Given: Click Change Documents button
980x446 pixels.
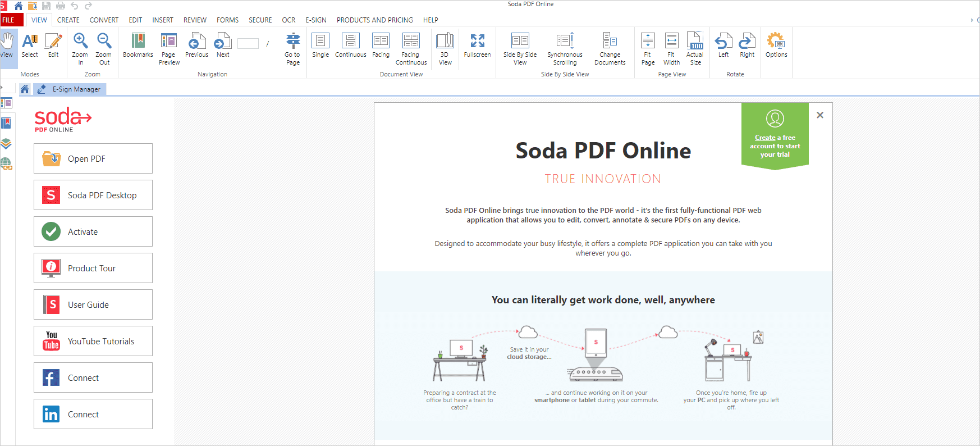Looking at the screenshot, I should 610,48.
